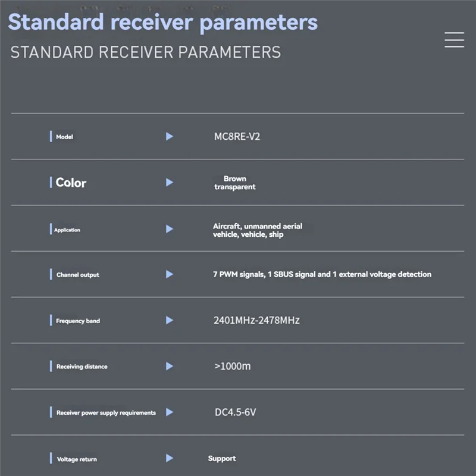Click the Standard receiver parameters heading
Viewport: 476px width, 476px height.
pyautogui.click(x=162, y=22)
